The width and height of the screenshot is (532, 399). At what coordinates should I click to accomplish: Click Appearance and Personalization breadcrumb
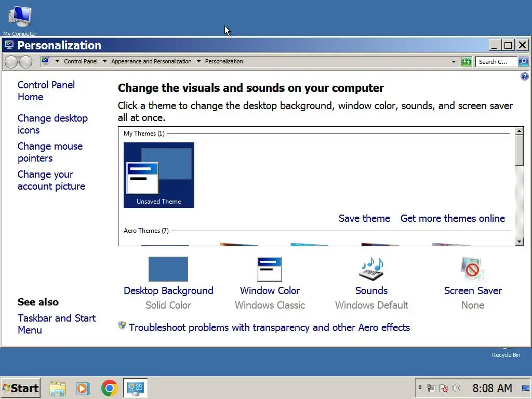[151, 61]
